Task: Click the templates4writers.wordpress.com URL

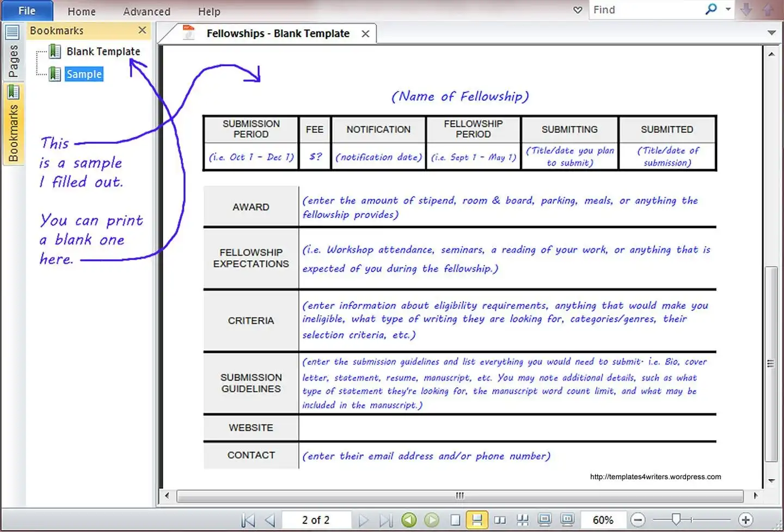Action: tap(656, 477)
